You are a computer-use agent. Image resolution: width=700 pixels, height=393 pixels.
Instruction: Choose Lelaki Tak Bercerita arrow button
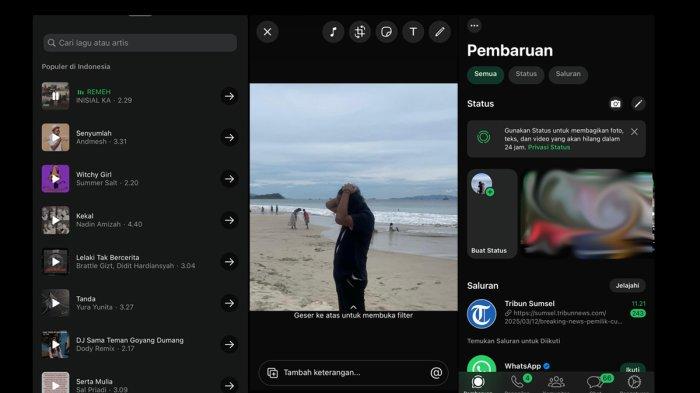point(229,262)
